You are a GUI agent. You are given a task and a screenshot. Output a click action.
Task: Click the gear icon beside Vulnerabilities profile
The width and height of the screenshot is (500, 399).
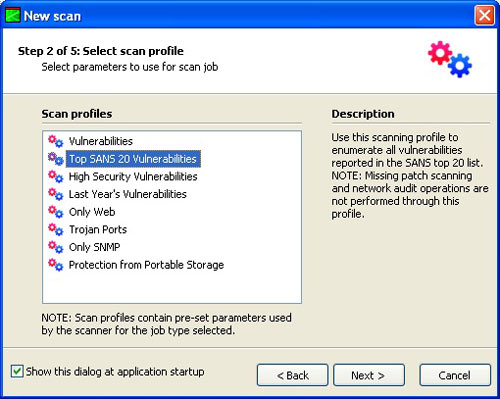point(55,141)
